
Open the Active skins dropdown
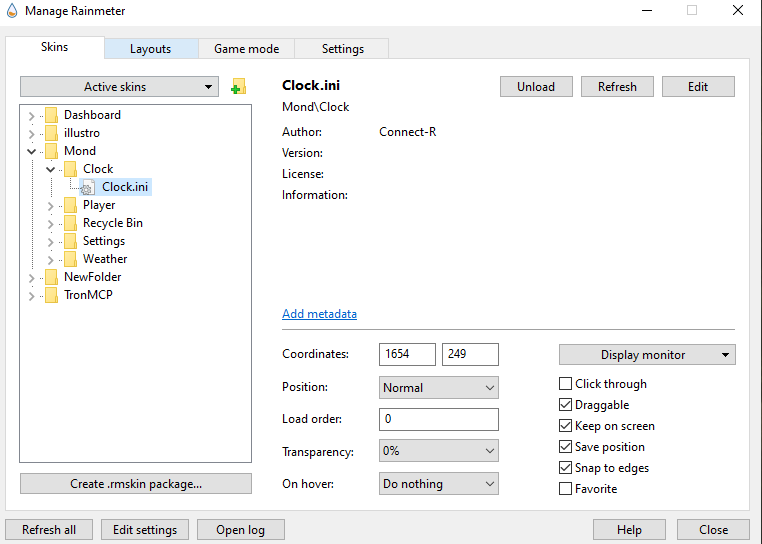120,87
